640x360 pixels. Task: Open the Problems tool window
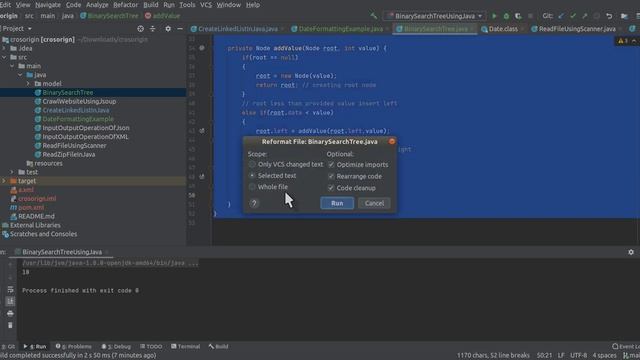[74, 347]
